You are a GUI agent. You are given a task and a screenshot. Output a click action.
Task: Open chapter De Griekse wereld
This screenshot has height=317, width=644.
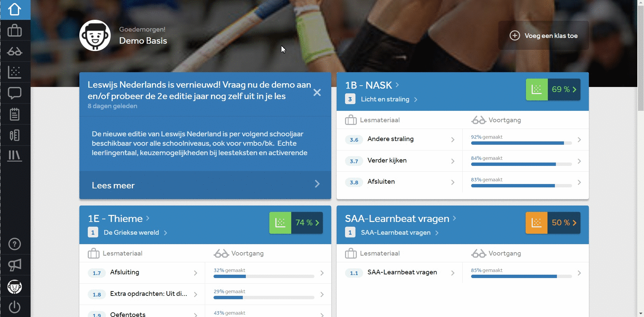click(131, 233)
